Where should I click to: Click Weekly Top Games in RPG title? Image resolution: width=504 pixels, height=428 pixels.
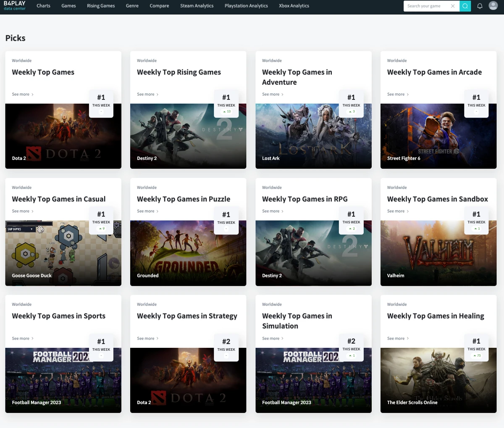pyautogui.click(x=305, y=199)
